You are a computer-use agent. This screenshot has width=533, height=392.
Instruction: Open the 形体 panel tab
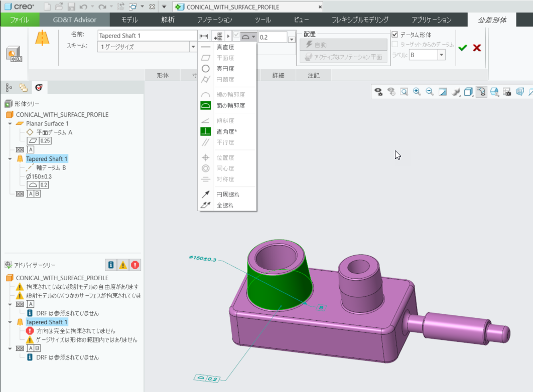coord(163,75)
